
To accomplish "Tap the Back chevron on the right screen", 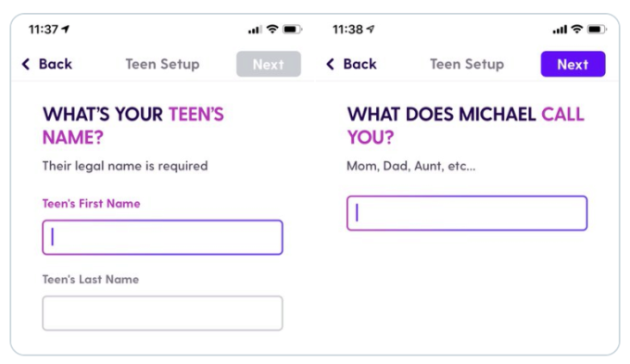I will click(x=330, y=64).
